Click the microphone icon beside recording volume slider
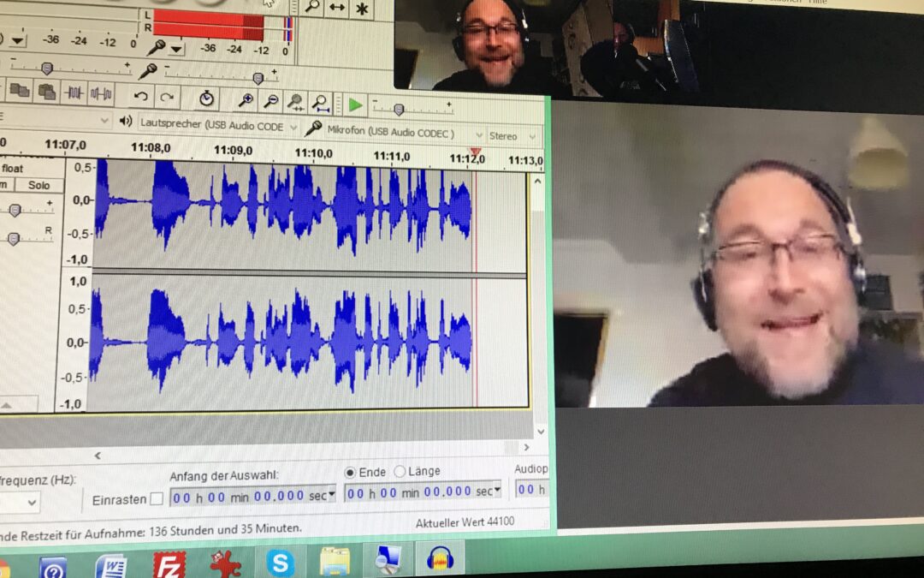 coord(147,71)
